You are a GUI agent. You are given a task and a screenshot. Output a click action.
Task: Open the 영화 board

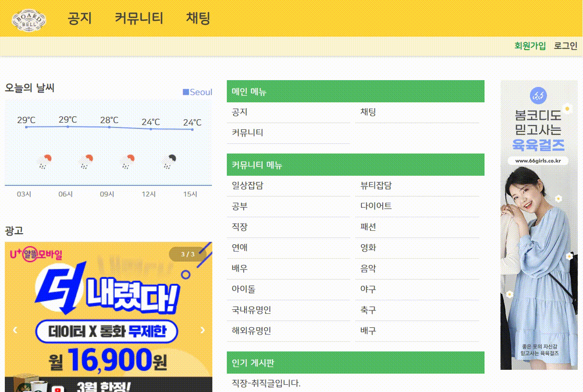417,248
